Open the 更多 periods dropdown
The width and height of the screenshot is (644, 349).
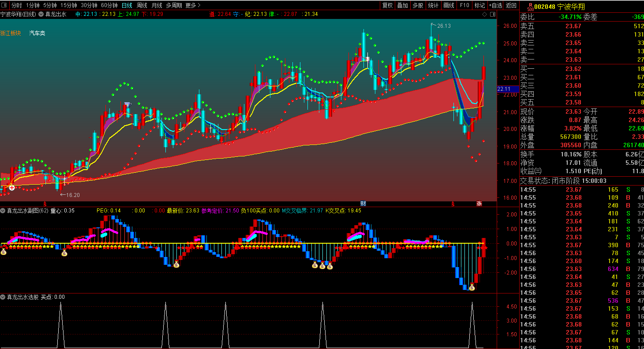(x=193, y=5)
